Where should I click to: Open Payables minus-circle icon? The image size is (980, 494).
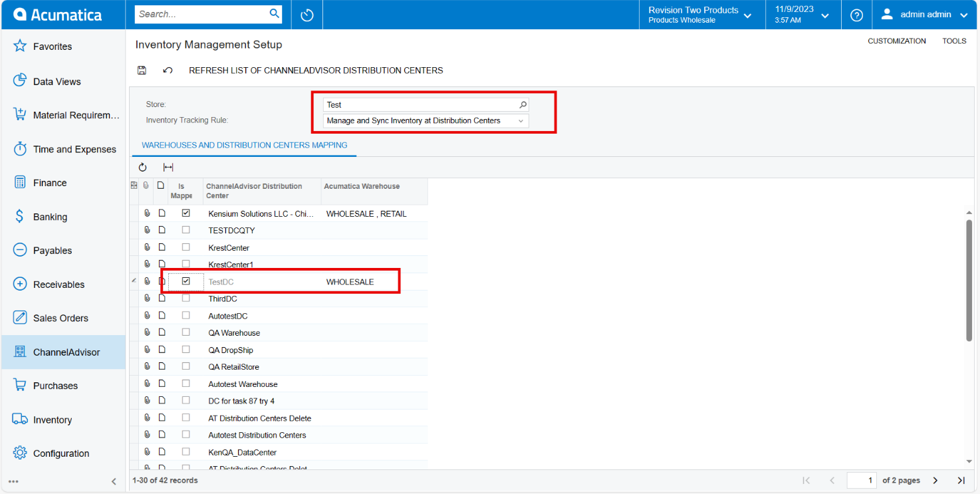click(20, 251)
